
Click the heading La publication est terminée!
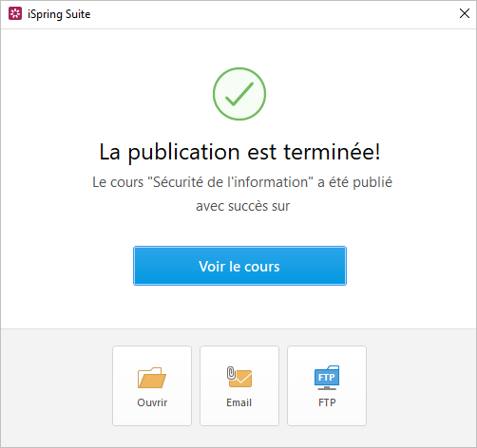[239, 152]
